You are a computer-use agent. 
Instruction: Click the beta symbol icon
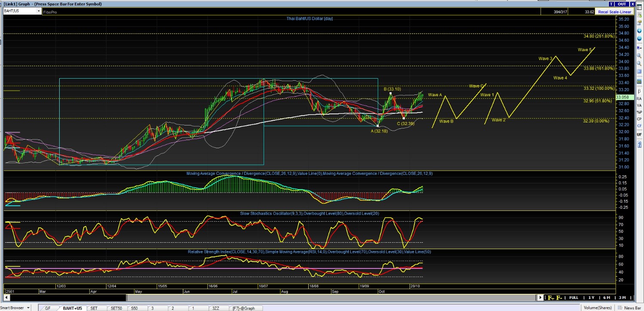tap(639, 91)
